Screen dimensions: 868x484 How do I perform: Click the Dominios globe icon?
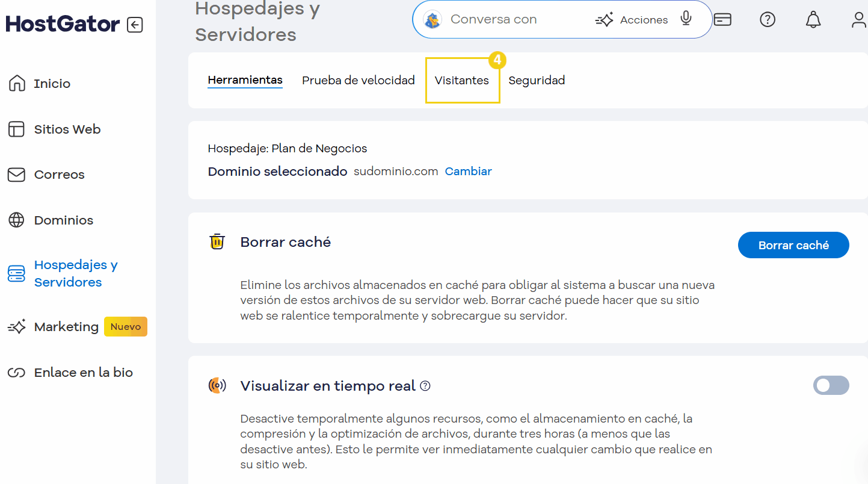tap(16, 220)
